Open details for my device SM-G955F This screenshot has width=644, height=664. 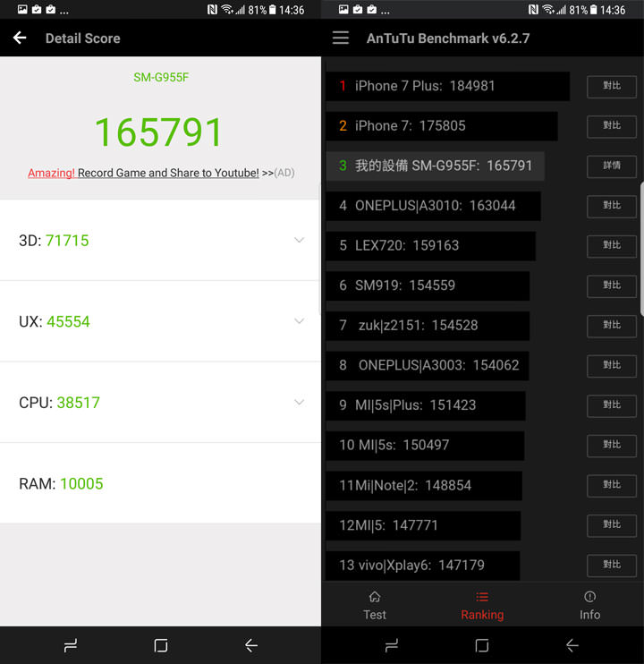pos(612,166)
